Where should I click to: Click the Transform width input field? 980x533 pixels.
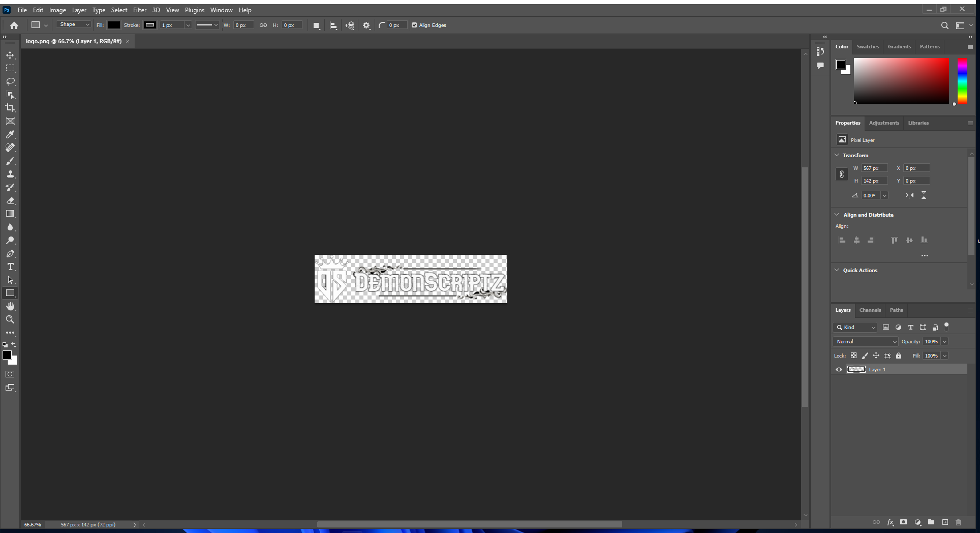click(x=874, y=168)
